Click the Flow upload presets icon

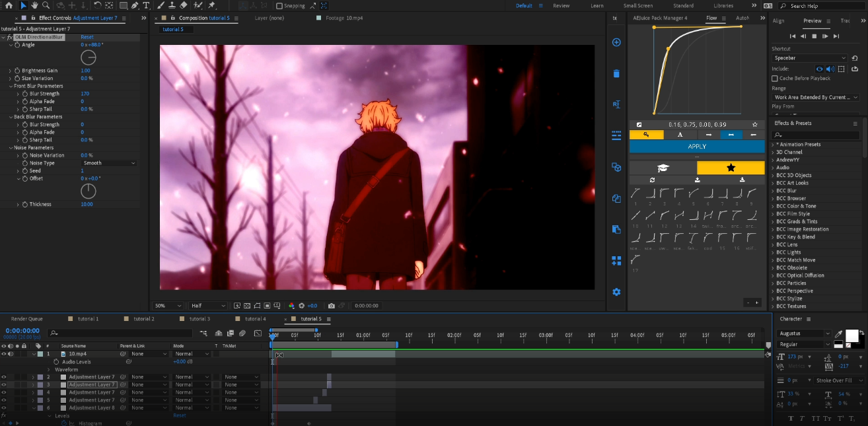point(697,180)
